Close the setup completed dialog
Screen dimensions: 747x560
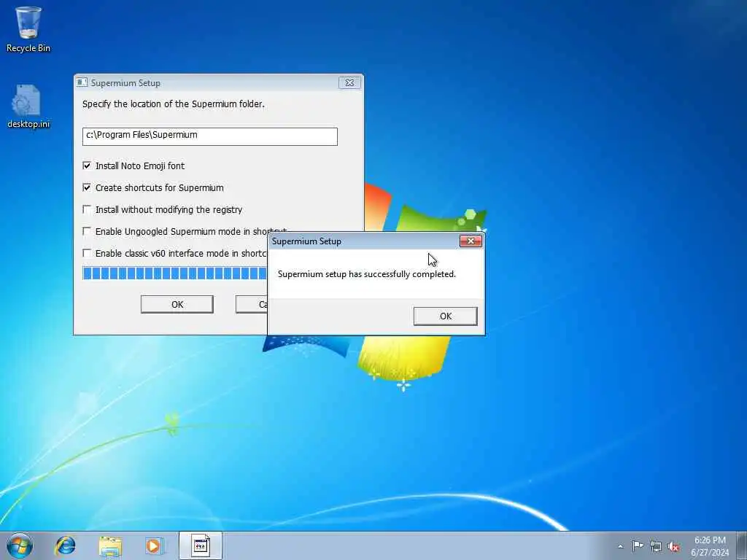pos(471,241)
